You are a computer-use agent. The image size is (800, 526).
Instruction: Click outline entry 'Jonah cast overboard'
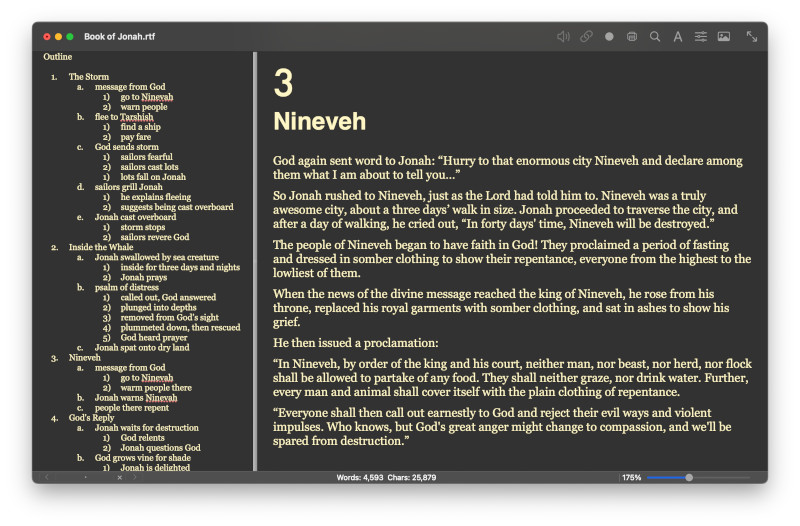click(x=135, y=217)
